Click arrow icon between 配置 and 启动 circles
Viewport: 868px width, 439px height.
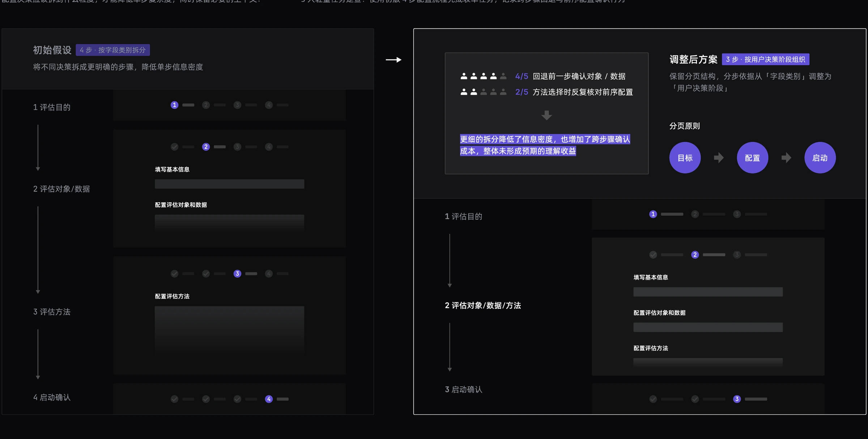(x=786, y=157)
